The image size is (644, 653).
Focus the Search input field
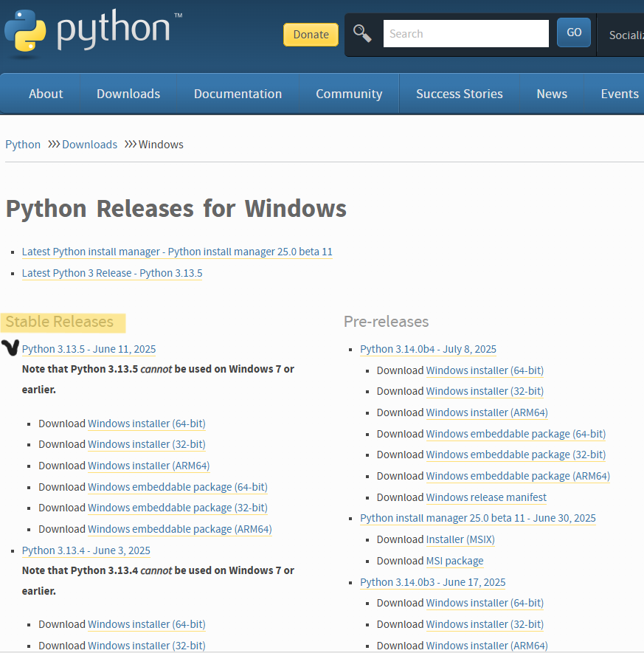coord(465,34)
